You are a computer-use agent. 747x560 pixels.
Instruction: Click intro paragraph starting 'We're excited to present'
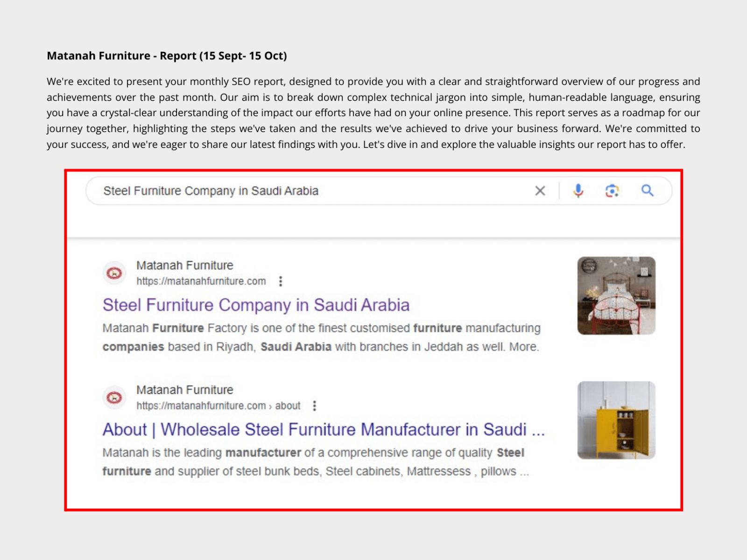(373, 112)
